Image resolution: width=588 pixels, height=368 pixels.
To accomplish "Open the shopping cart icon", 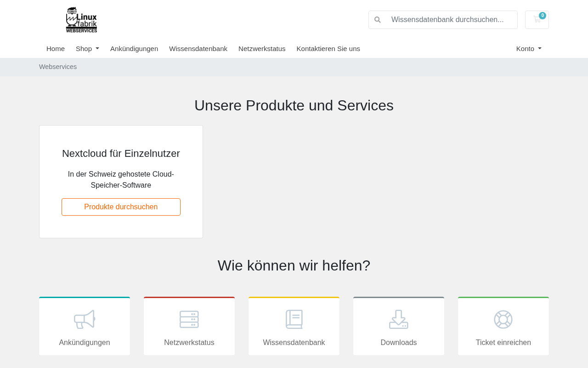I will [537, 20].
